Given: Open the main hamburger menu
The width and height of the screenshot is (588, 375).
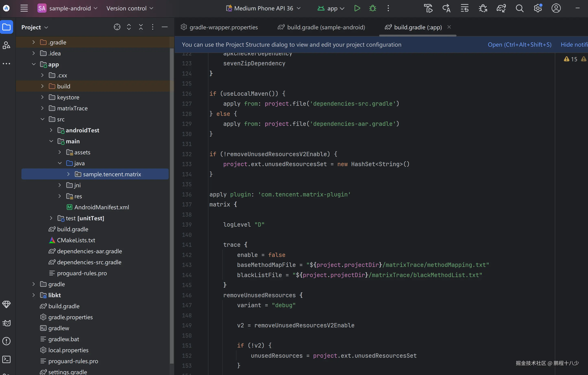Looking at the screenshot, I should click(24, 8).
